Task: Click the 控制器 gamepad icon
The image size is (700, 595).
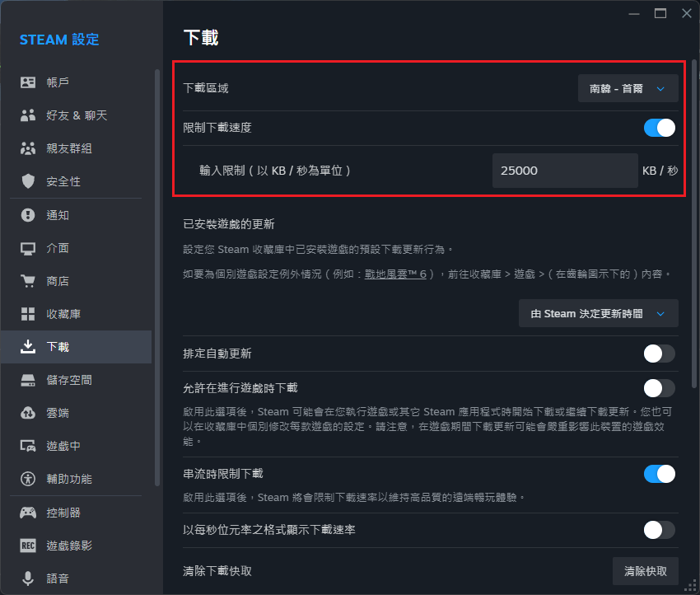Action: click(28, 513)
